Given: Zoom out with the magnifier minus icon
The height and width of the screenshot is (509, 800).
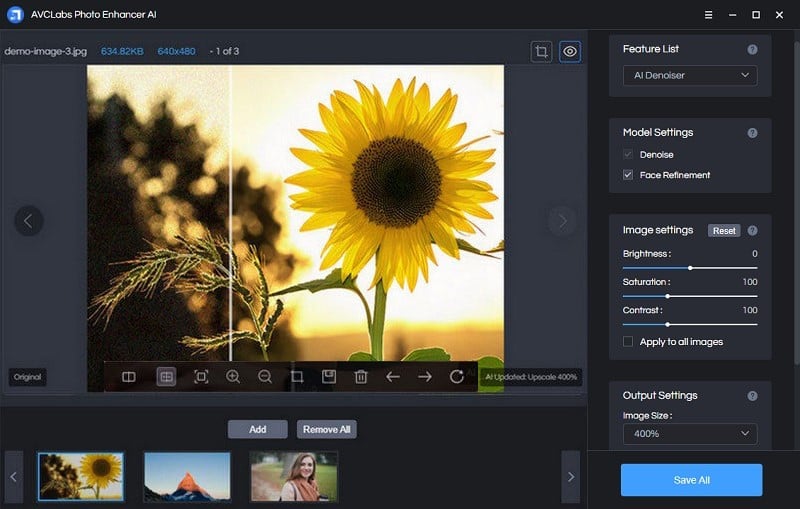Looking at the screenshot, I should pos(265,377).
